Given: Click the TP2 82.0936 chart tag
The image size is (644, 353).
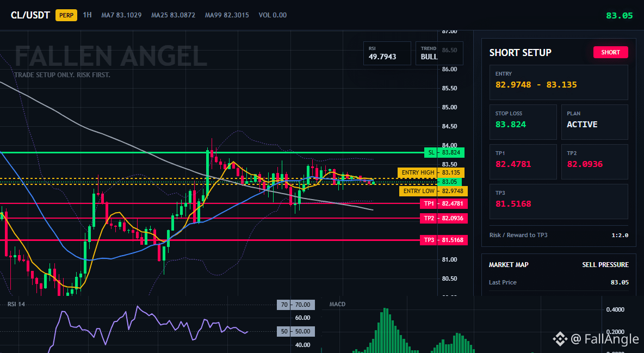Looking at the screenshot, I should pos(444,218).
